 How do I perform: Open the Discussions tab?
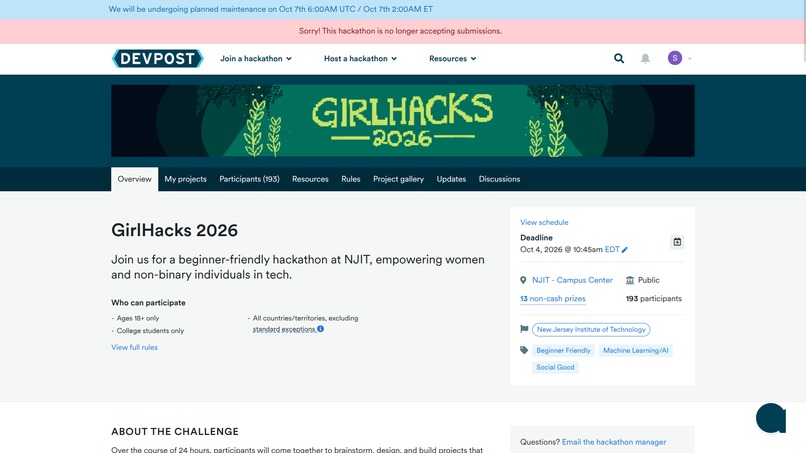click(500, 179)
